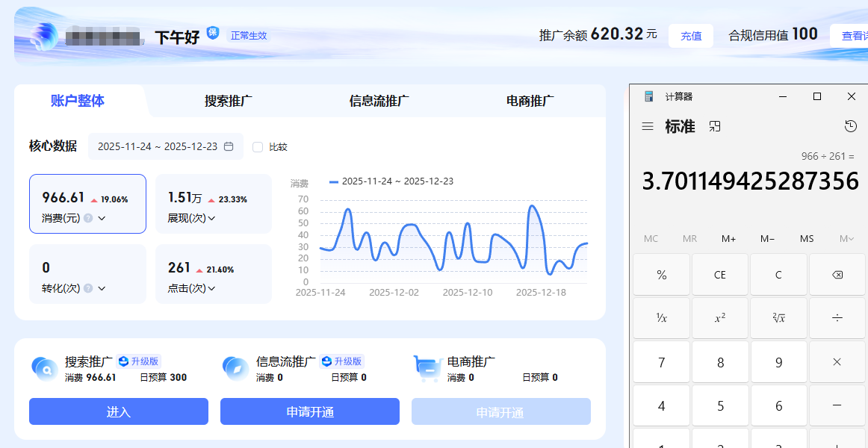Expand the 点击(次) metric dropdown
Image resolution: width=868 pixels, height=448 pixels.
coord(211,288)
